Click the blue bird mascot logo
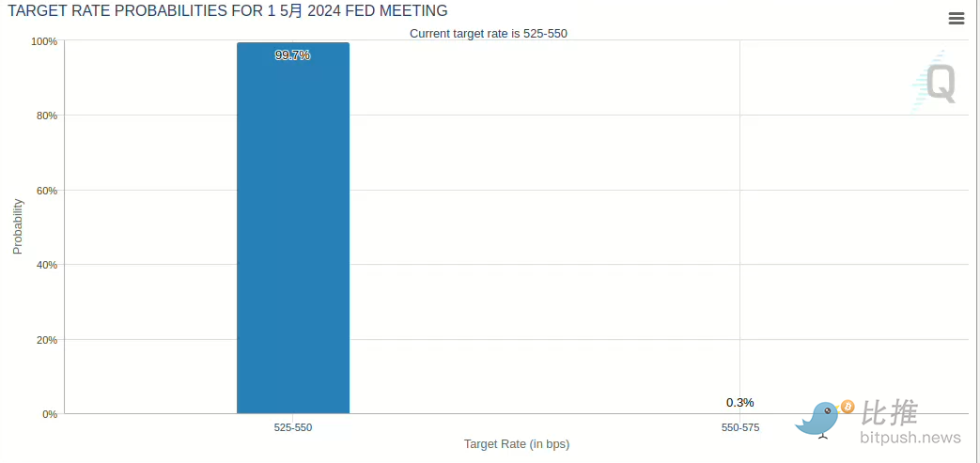Image resolution: width=980 pixels, height=463 pixels. coord(817,418)
